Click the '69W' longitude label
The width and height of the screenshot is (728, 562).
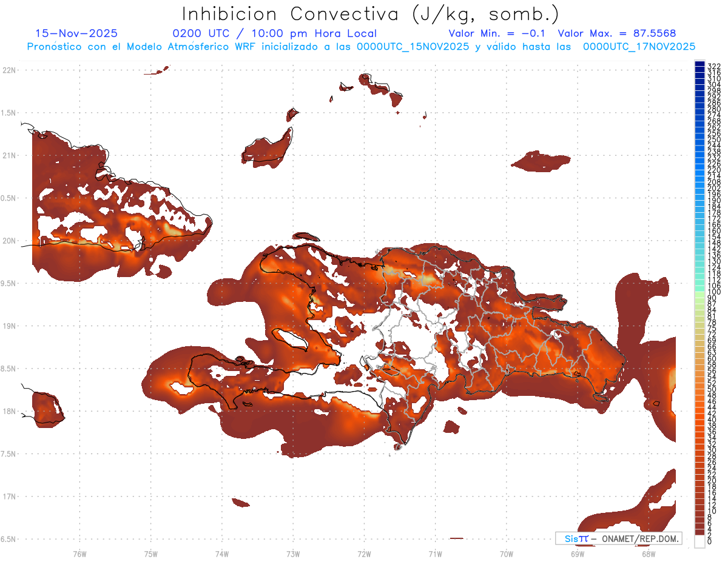pos(578,554)
